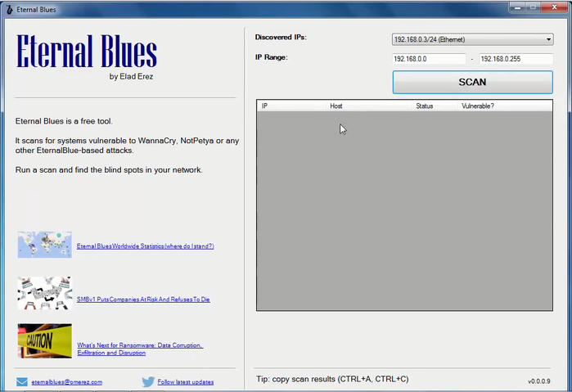
Task: Click the tip text about copying scan results
Action: (332, 379)
